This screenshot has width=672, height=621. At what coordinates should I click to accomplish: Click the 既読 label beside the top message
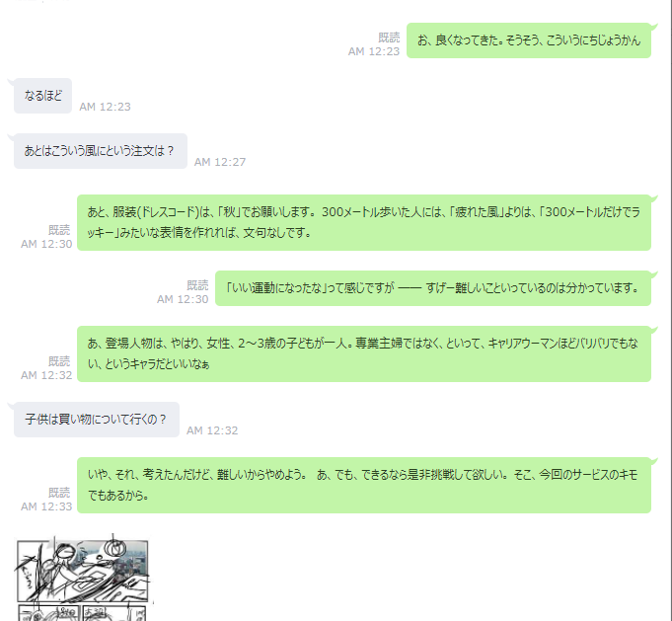point(389,38)
